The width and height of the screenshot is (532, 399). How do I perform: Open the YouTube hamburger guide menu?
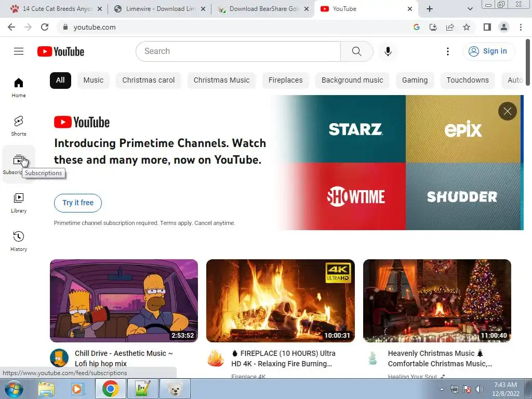click(x=19, y=51)
